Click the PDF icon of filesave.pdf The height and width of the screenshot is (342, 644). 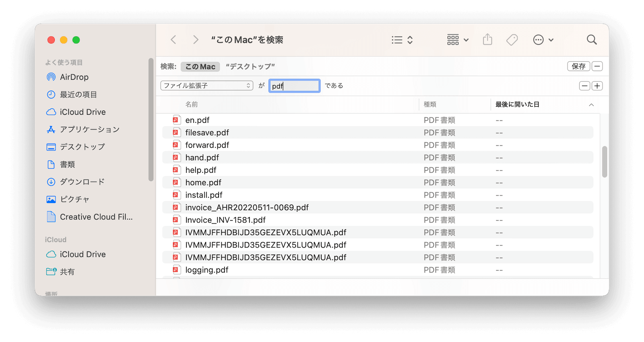point(176,132)
